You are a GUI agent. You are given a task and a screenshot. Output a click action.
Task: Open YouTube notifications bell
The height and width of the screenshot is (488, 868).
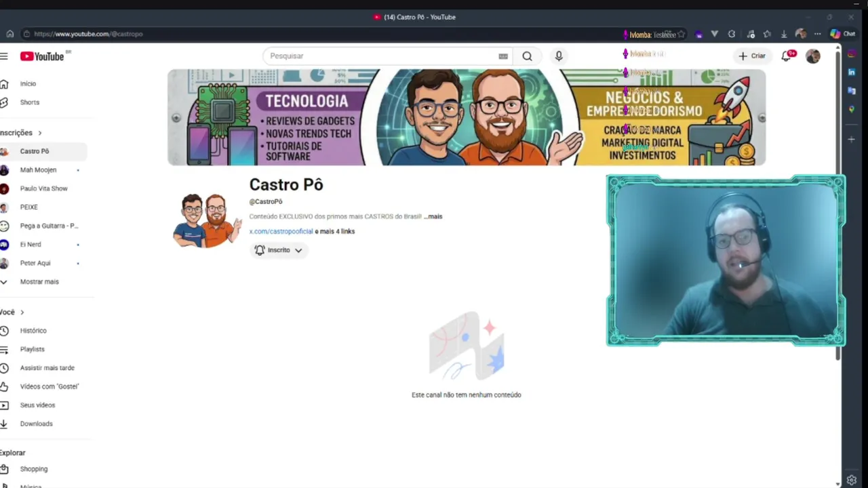[x=787, y=56]
